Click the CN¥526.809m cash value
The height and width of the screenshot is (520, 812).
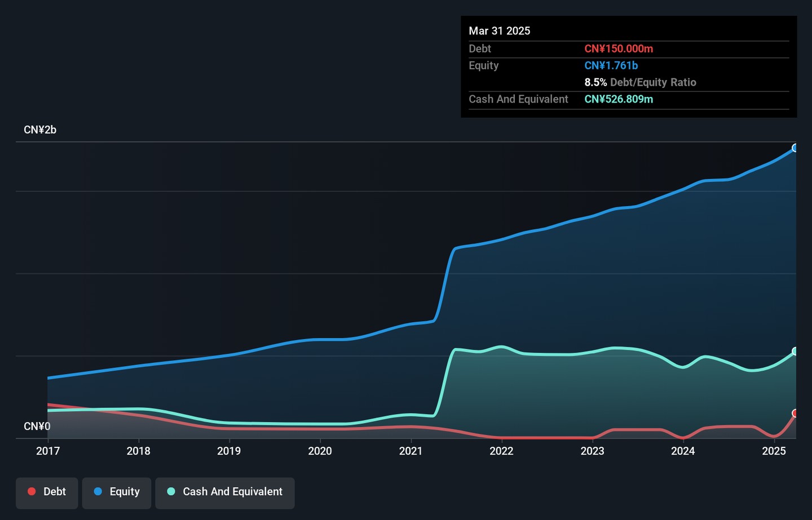[619, 100]
